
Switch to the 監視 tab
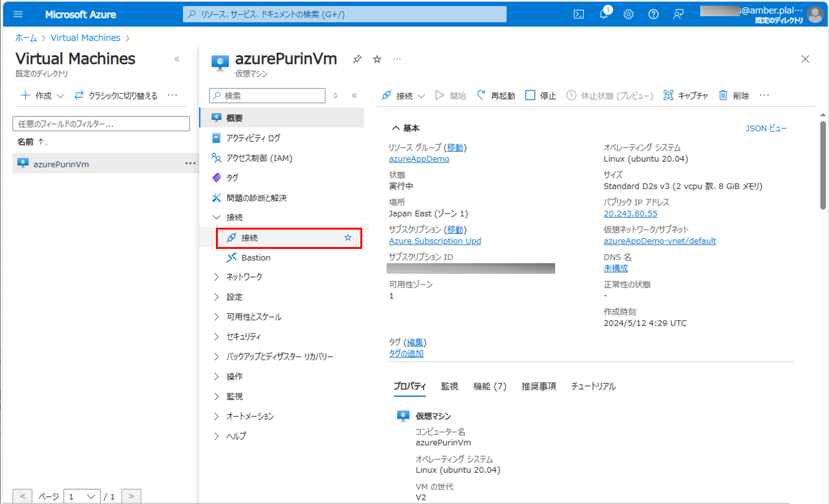tap(449, 386)
